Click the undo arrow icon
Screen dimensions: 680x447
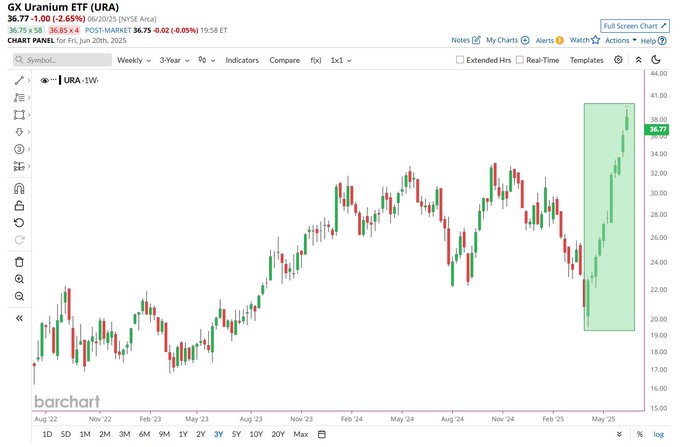19,223
